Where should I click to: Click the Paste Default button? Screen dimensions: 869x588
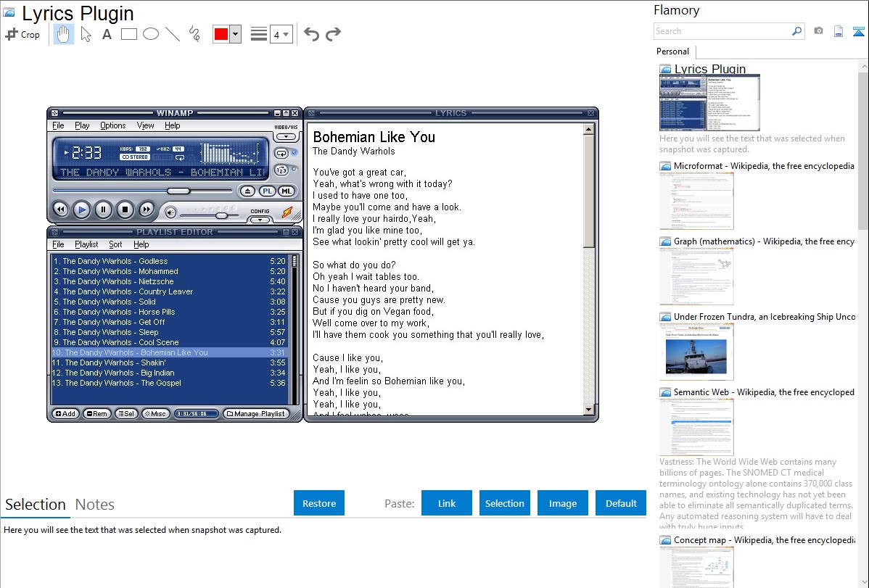click(621, 503)
